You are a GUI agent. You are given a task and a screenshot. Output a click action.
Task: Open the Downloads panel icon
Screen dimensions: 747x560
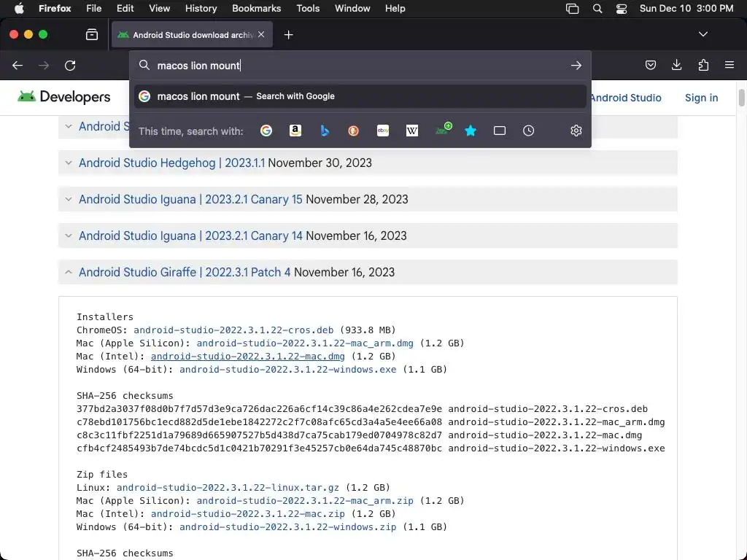676,65
